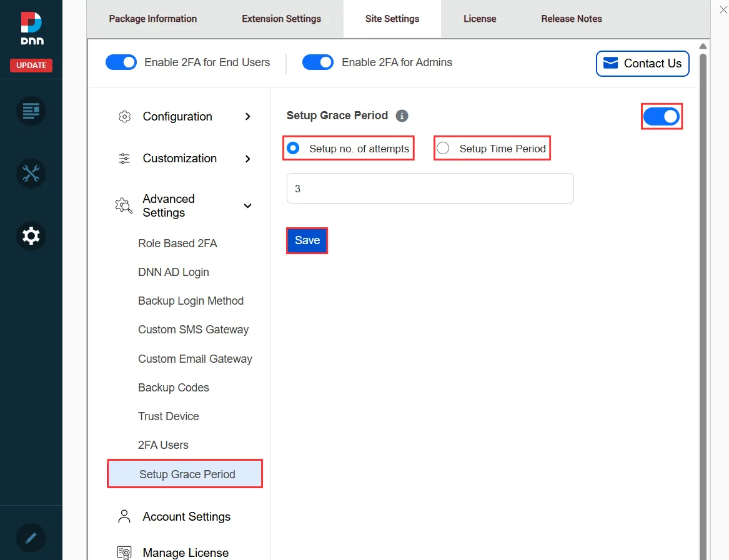
Task: Open the Settings gear icon in sidebar
Action: pyautogui.click(x=31, y=236)
